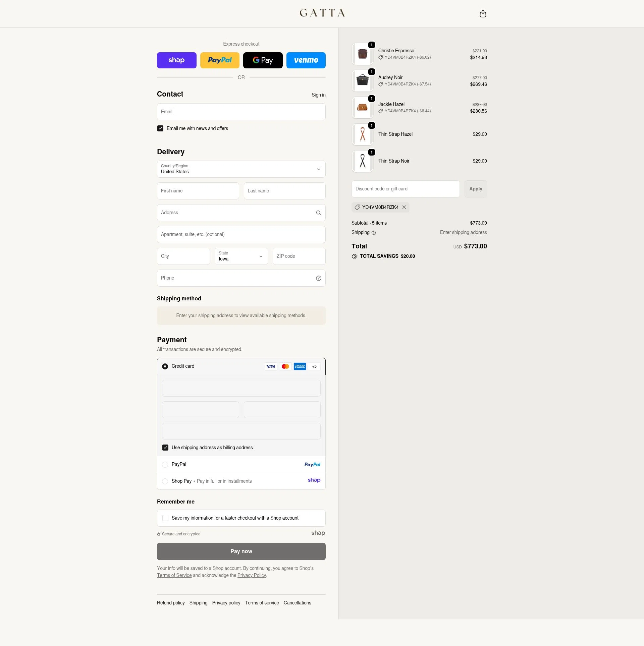The width and height of the screenshot is (644, 646).
Task: Pay with Shop via express checkout
Action: pyautogui.click(x=176, y=60)
